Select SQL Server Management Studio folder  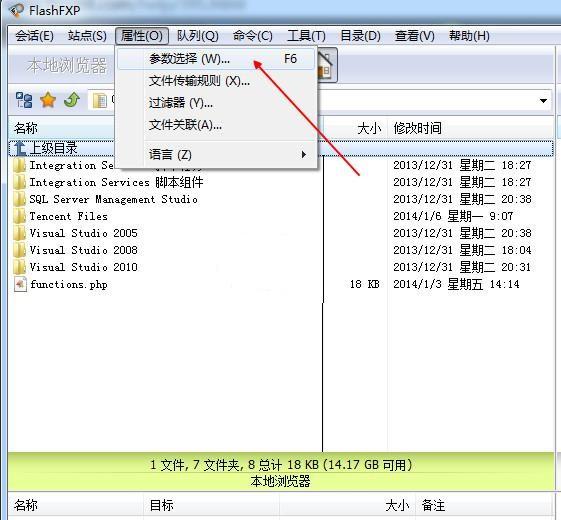[113, 200]
